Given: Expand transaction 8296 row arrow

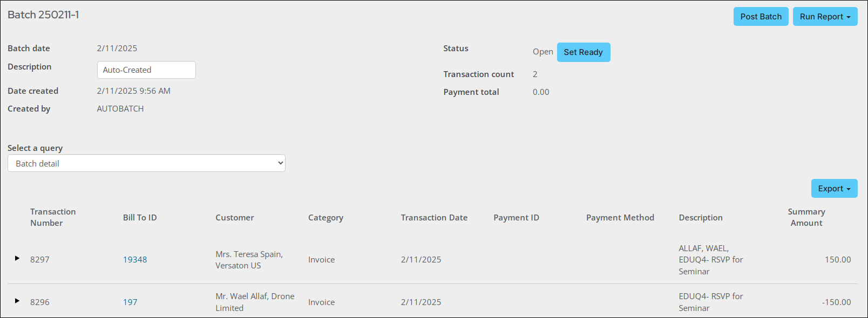Looking at the screenshot, I should point(17,301).
